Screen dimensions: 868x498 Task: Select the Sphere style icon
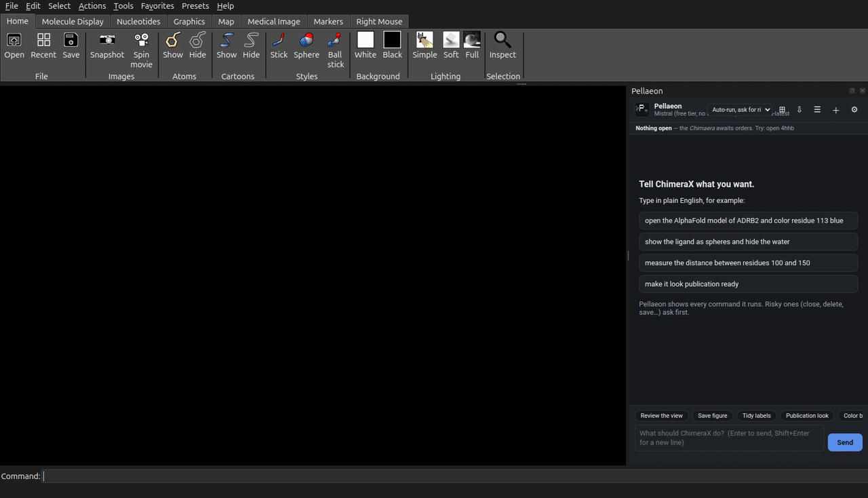(x=307, y=40)
